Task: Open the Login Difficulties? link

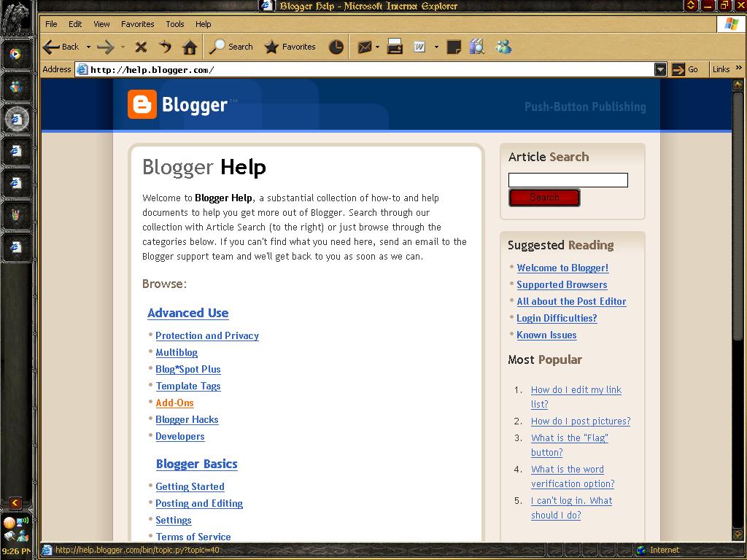Action: point(557,318)
